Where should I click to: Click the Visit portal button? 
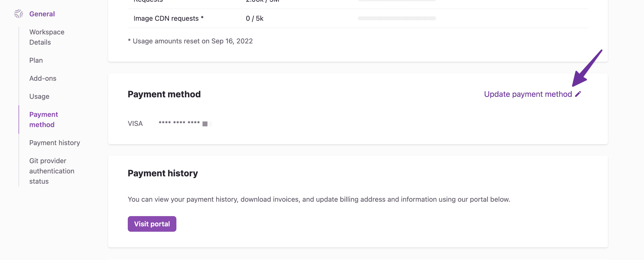[152, 224]
